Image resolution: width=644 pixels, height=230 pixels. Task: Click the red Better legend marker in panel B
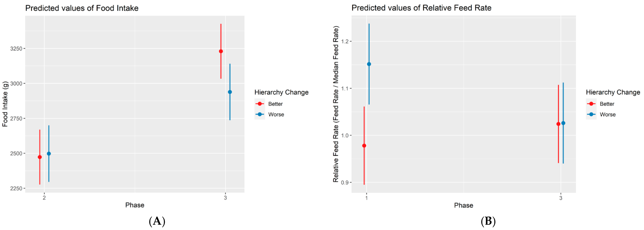click(591, 104)
